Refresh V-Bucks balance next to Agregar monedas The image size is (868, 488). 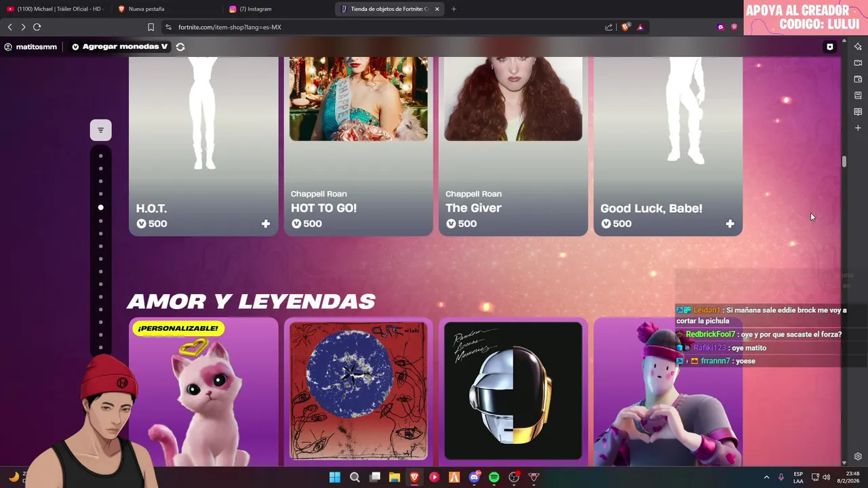pyautogui.click(x=180, y=47)
